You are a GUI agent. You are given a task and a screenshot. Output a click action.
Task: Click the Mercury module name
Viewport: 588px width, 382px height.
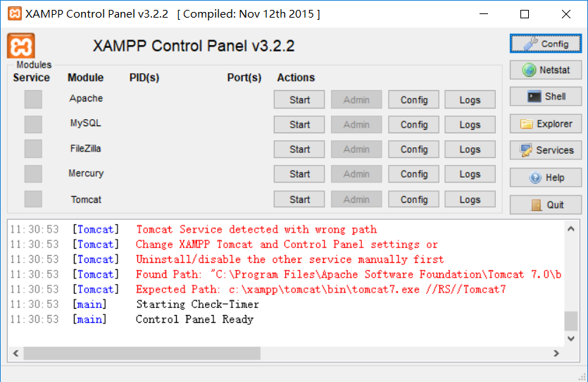tap(86, 173)
